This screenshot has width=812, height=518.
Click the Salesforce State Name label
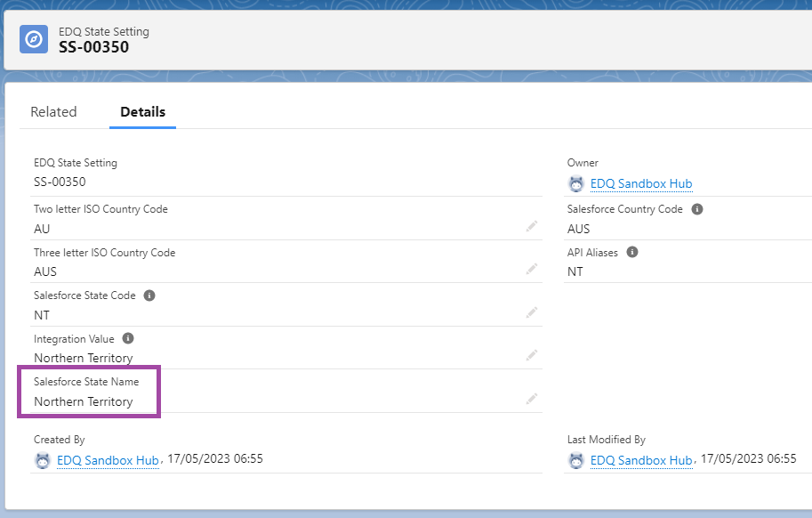pos(86,382)
